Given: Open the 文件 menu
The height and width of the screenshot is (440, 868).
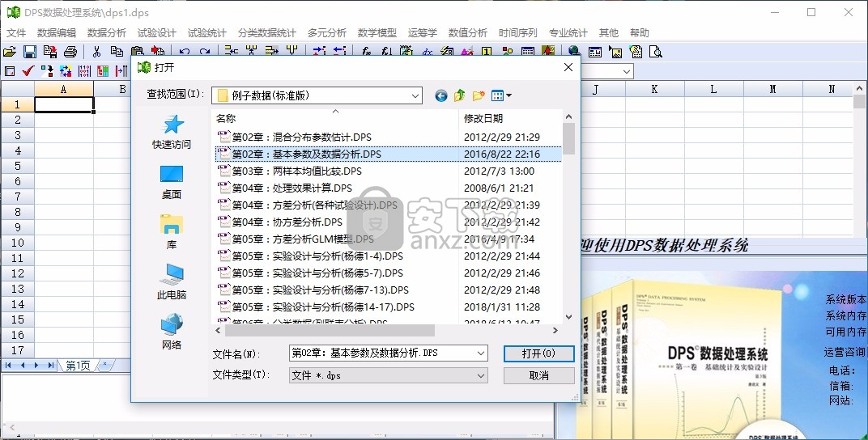Looking at the screenshot, I should pos(17,32).
